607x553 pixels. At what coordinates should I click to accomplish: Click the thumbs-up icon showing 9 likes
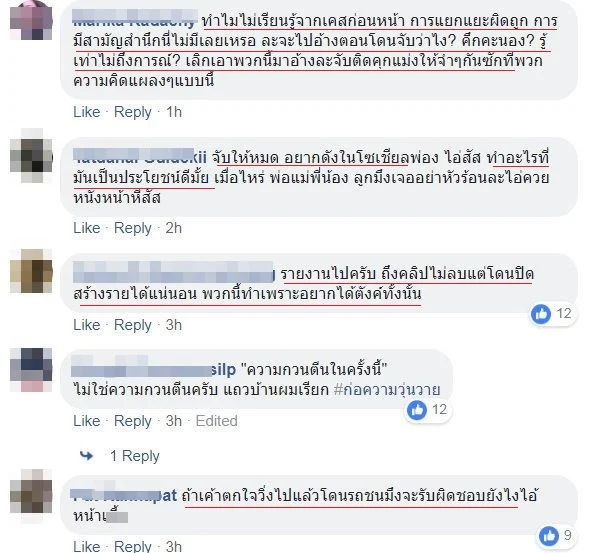point(549,536)
